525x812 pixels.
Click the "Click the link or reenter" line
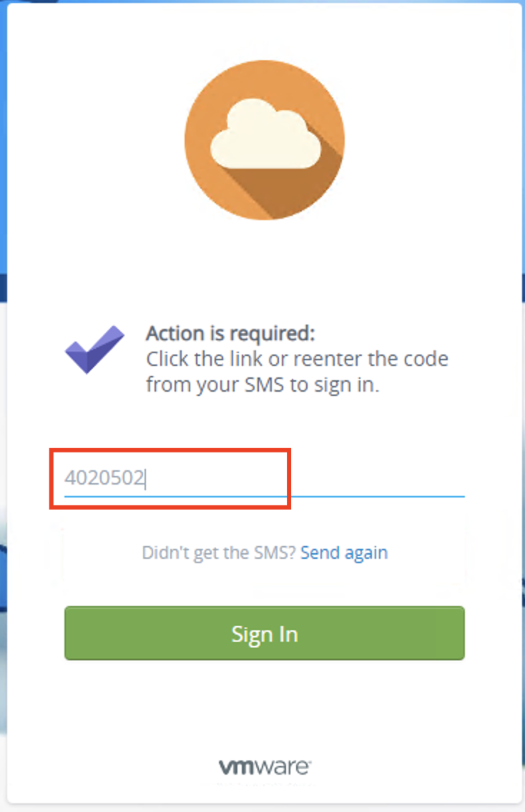pyautogui.click(x=297, y=359)
